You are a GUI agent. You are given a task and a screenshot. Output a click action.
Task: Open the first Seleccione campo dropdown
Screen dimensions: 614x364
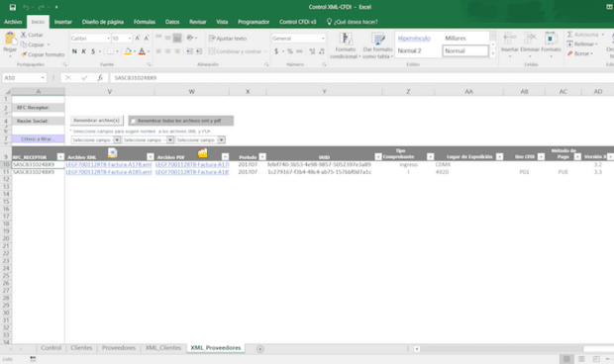117,140
